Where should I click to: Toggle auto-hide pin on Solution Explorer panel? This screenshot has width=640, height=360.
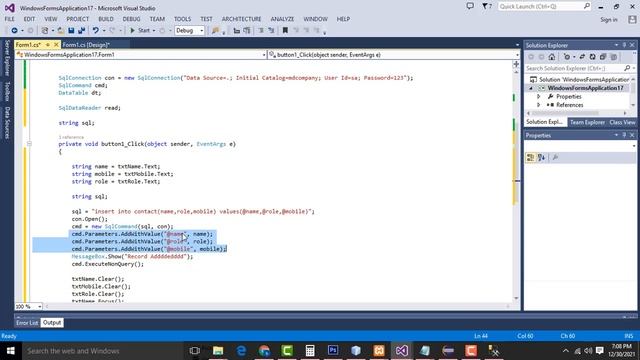coord(624,45)
